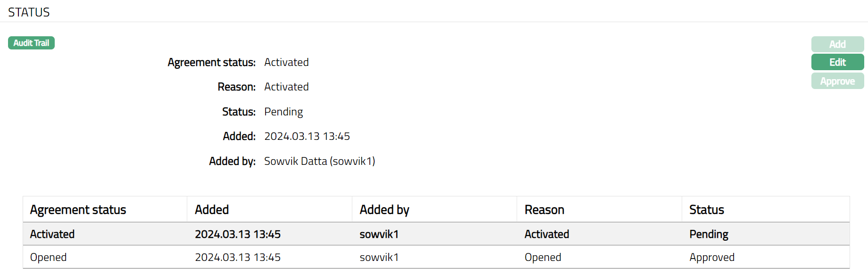Click sowvik1 in the Activated row
This screenshot has width=868, height=276.
tap(379, 234)
